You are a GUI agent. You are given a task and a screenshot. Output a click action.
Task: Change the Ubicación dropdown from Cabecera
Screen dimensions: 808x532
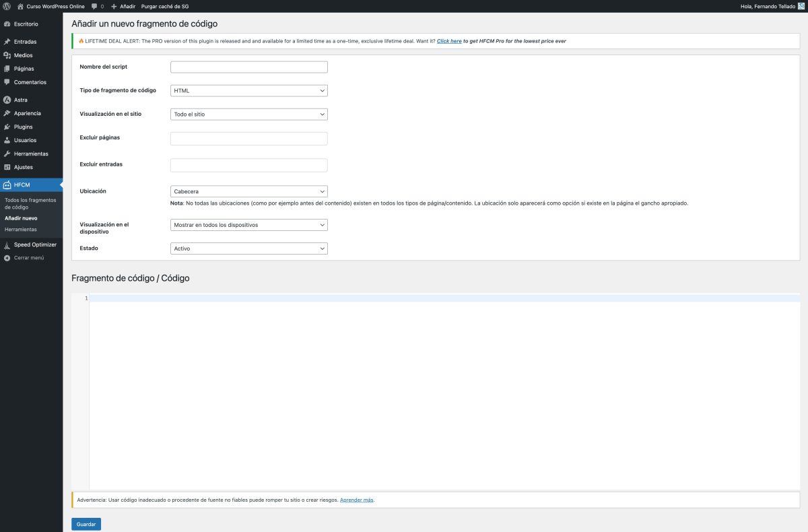[x=248, y=191]
